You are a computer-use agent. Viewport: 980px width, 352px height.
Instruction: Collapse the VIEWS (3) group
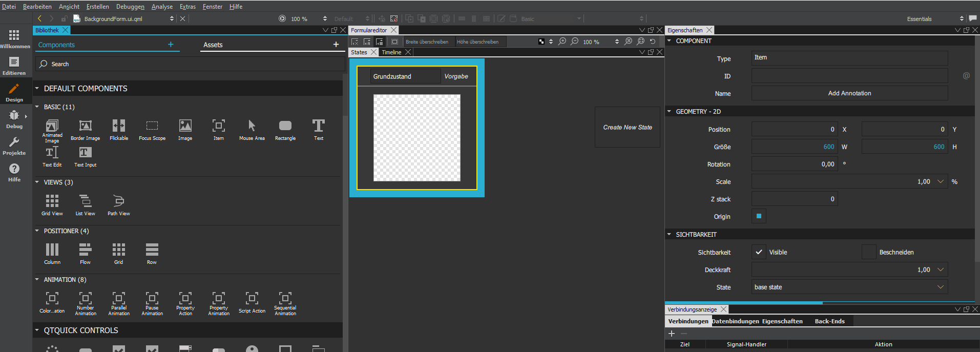coord(37,182)
